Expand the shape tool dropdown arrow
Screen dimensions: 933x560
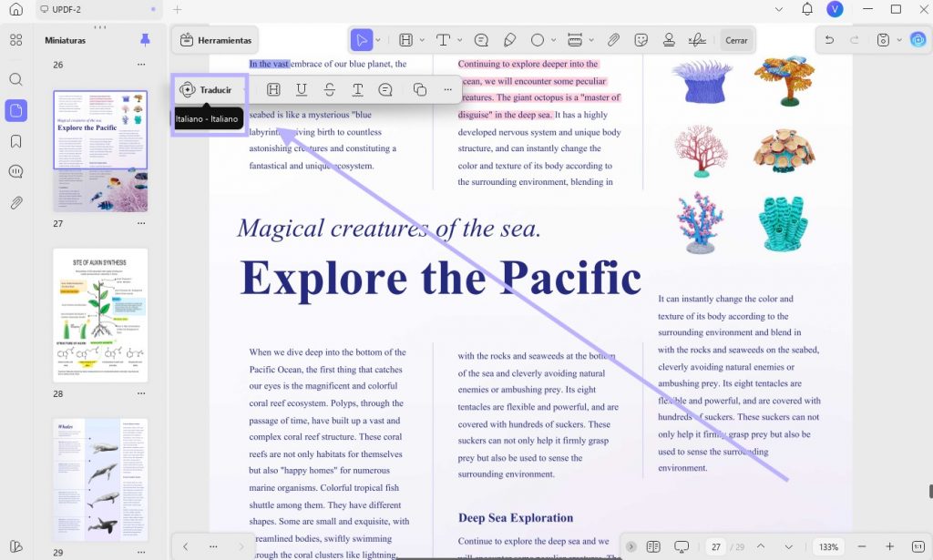[553, 40]
